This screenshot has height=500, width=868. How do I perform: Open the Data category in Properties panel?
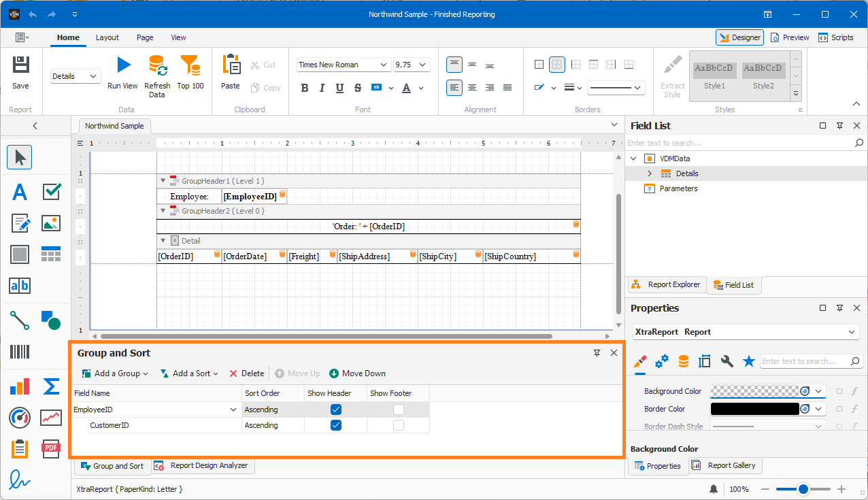tap(683, 361)
